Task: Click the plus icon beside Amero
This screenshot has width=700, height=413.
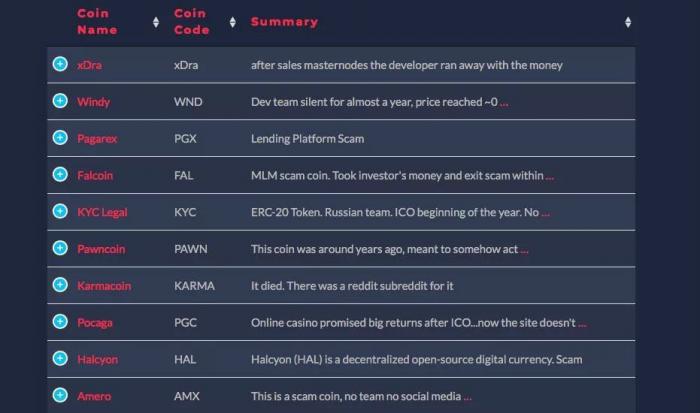Action: [60, 396]
